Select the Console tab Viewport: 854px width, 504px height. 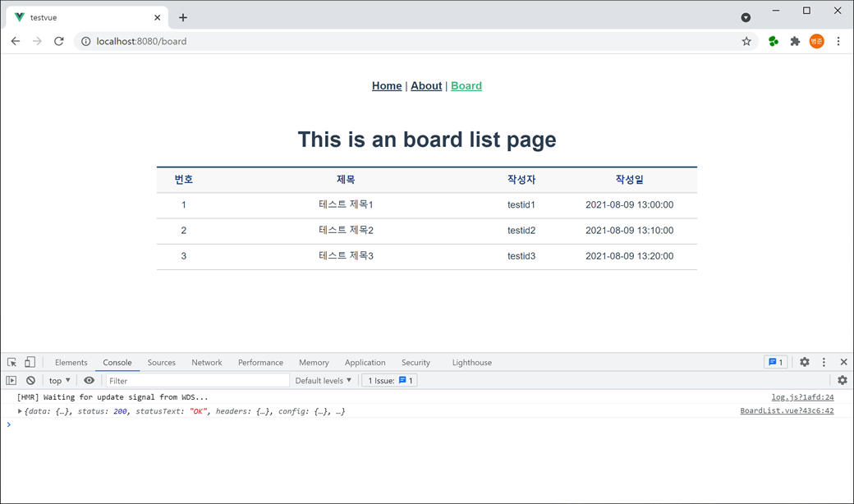click(117, 363)
